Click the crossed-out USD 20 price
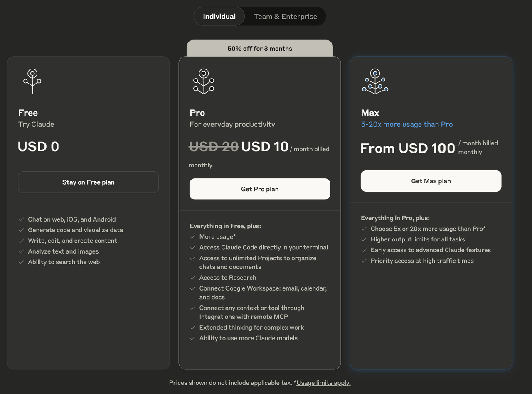532x394 pixels. (x=214, y=147)
